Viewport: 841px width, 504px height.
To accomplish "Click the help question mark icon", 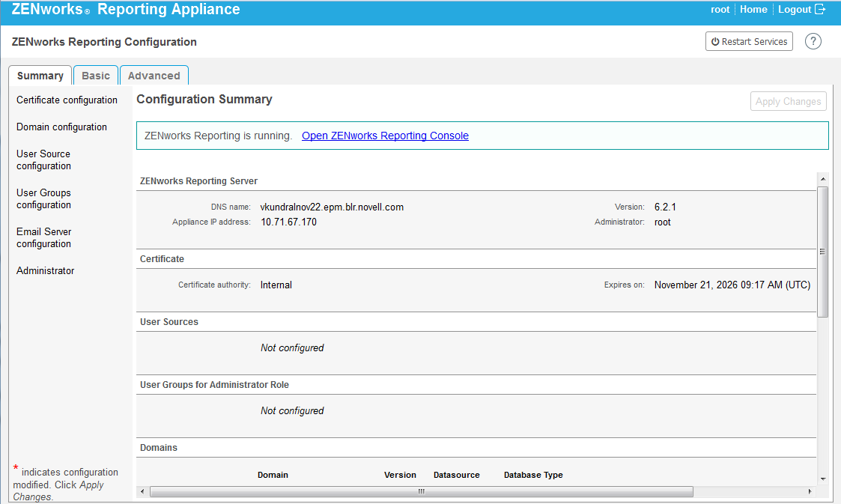I will [813, 42].
